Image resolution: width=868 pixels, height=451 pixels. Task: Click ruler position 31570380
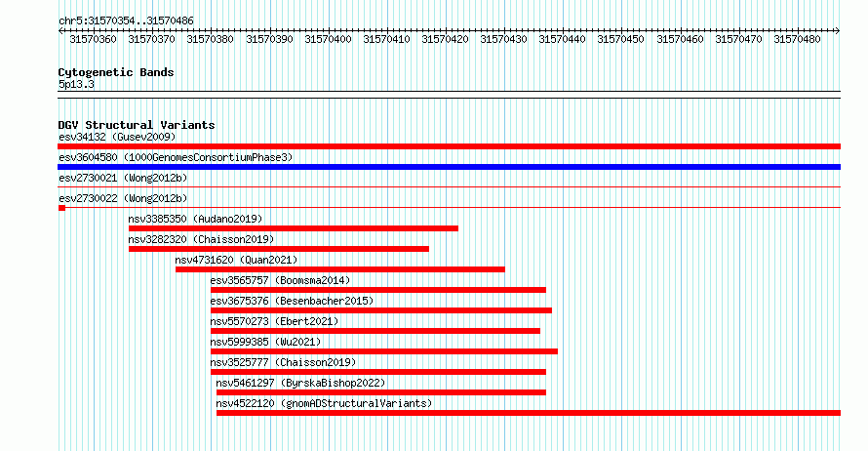tap(211, 39)
